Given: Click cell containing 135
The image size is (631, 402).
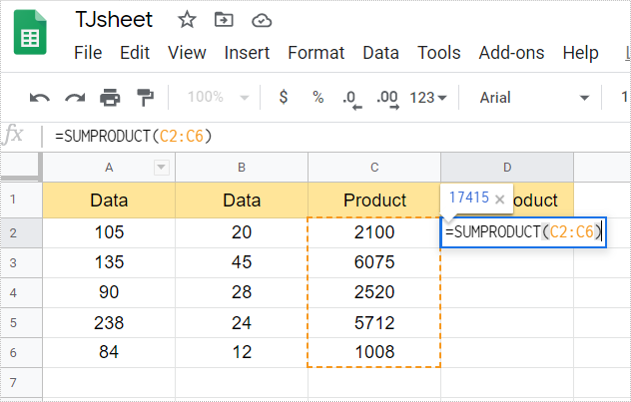Looking at the screenshot, I should 109,263.
